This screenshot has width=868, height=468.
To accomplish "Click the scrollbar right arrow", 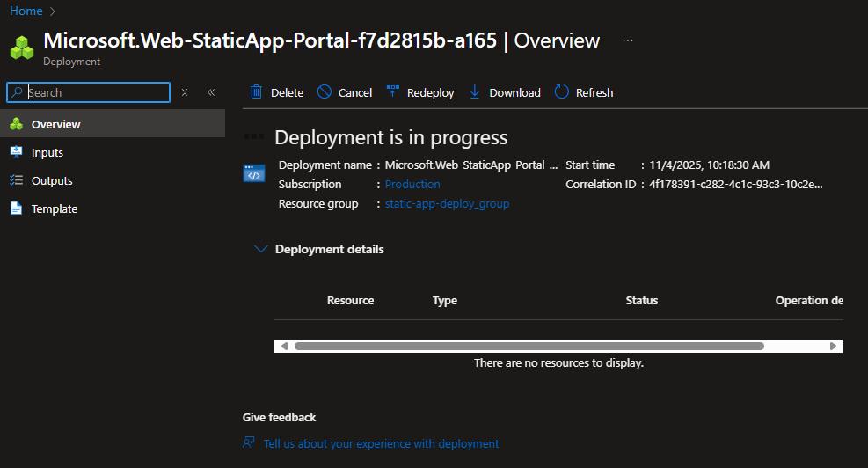I will pos(833,346).
